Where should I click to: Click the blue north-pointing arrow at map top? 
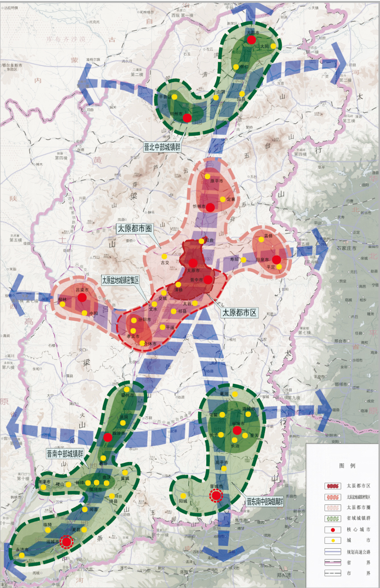(251, 14)
